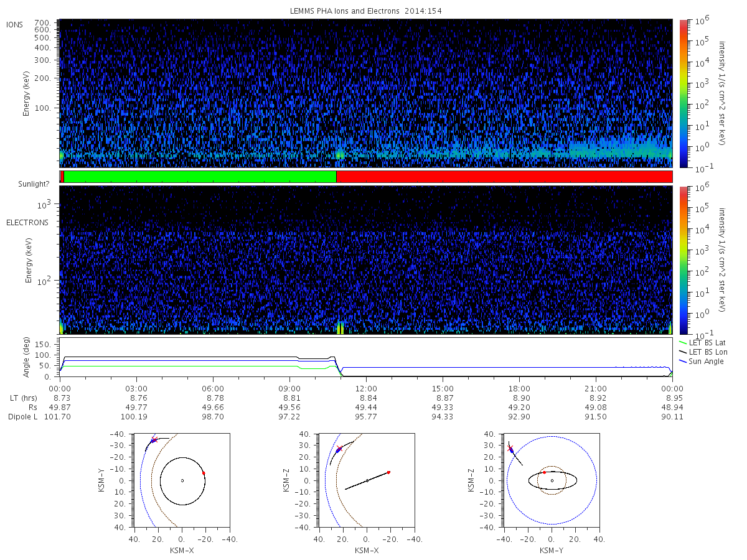The height and width of the screenshot is (560, 747).
Task: Click the ions intensity color bar
Action: (x=683, y=93)
